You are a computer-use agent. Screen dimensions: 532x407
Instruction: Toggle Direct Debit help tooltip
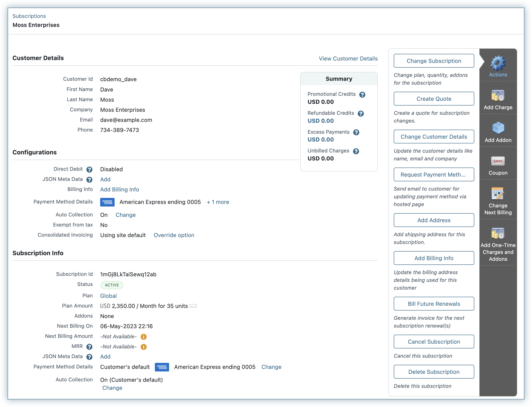pyautogui.click(x=89, y=169)
